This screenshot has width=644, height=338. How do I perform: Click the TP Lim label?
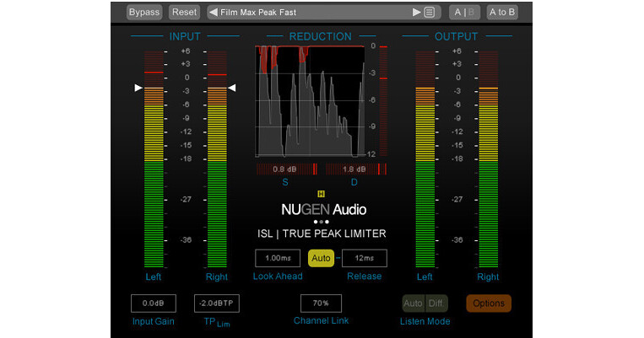217,323
